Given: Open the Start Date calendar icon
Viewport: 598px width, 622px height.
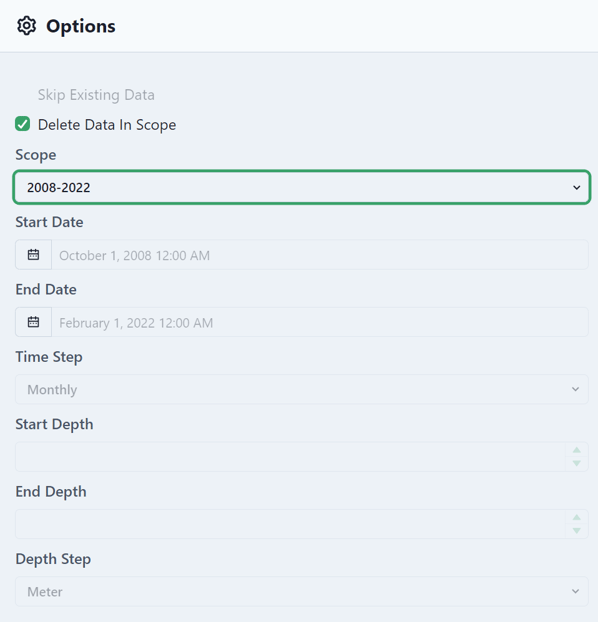Looking at the screenshot, I should point(33,255).
